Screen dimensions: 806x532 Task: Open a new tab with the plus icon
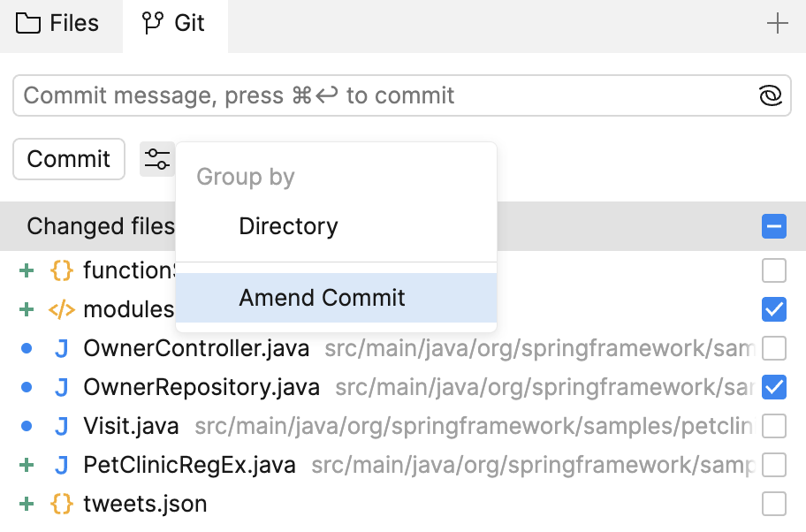pos(778,23)
